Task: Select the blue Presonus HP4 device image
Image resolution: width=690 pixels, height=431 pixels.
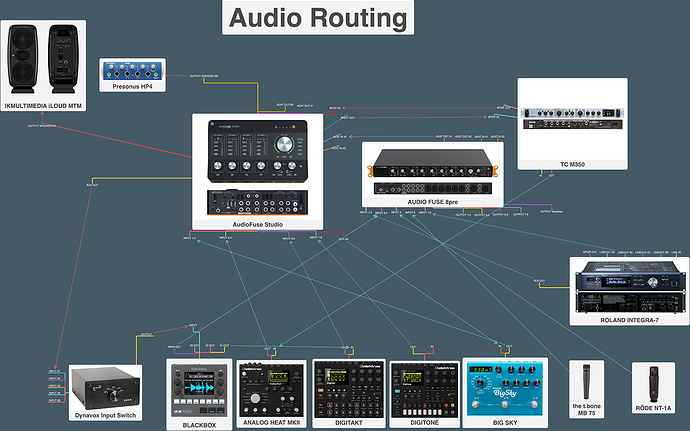Action: click(132, 70)
